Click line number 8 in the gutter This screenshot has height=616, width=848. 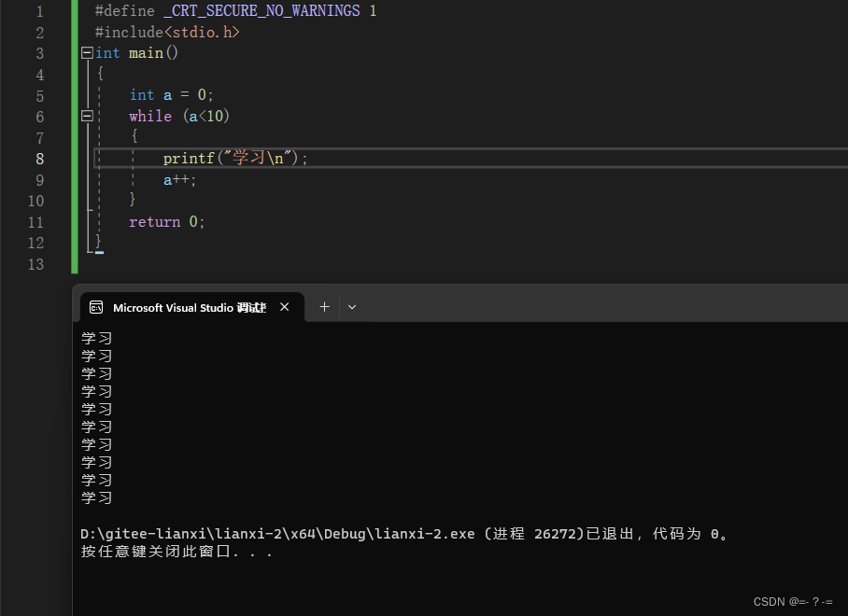[39, 158]
